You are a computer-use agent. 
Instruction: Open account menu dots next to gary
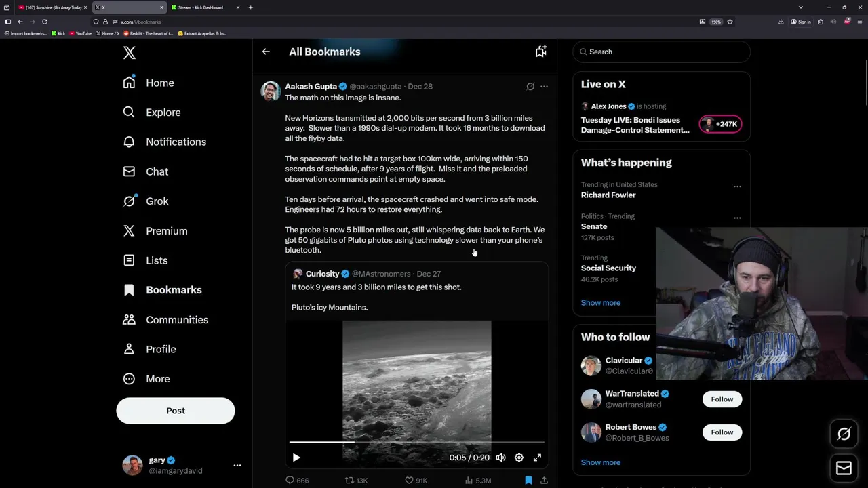coord(237,465)
